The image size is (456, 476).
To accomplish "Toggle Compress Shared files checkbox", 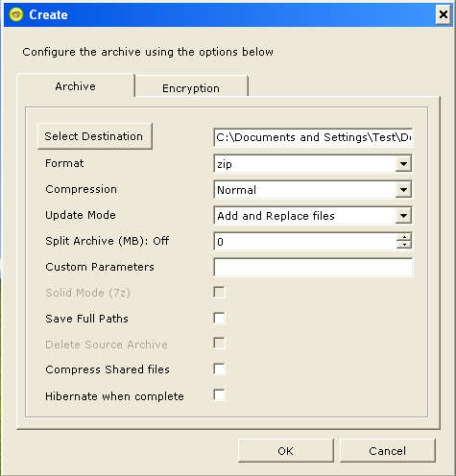I will coord(220,369).
